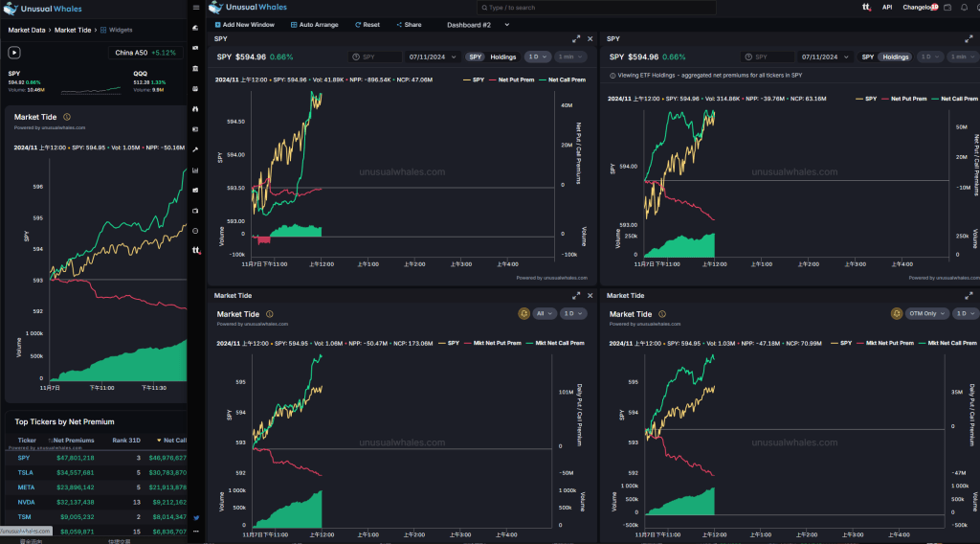Image resolution: width=980 pixels, height=544 pixels.
Task: Click the Auto Arrange button
Action: pyautogui.click(x=314, y=25)
